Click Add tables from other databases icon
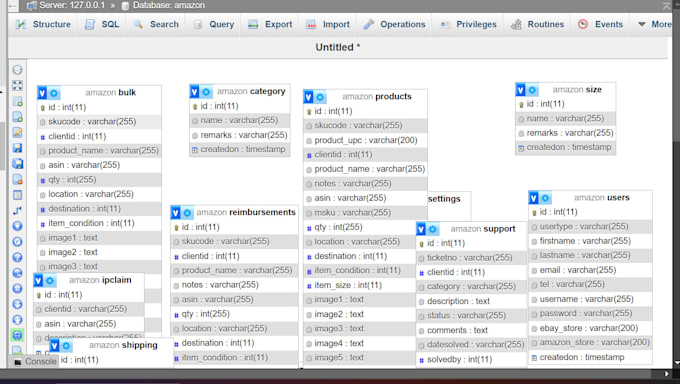This screenshot has height=384, width=680. coord(17,101)
